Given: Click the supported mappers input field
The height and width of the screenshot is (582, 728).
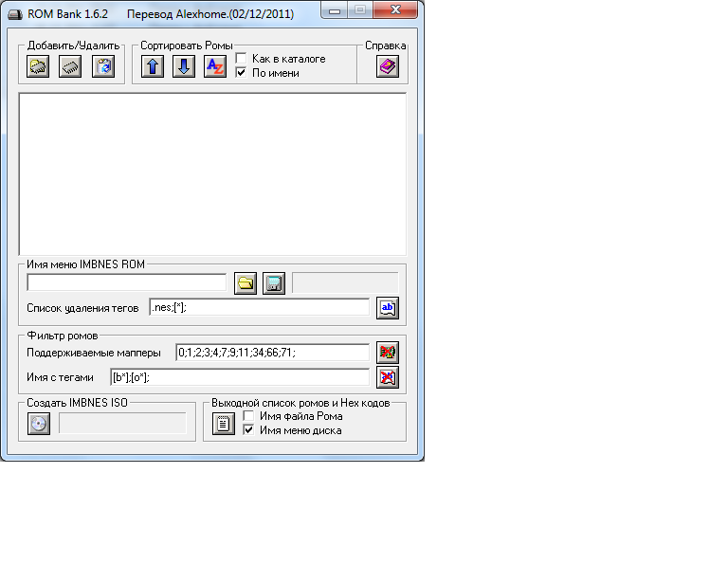Looking at the screenshot, I should click(x=273, y=353).
